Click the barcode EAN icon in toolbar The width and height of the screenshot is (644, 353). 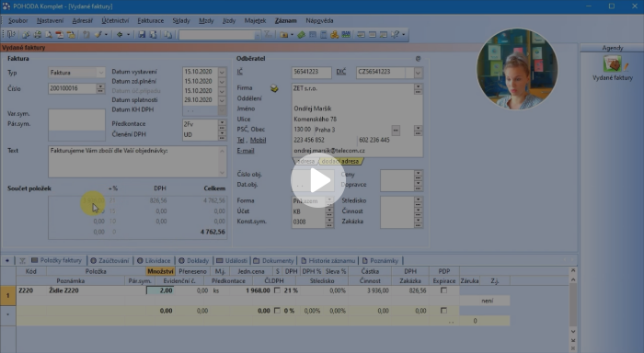click(346, 35)
